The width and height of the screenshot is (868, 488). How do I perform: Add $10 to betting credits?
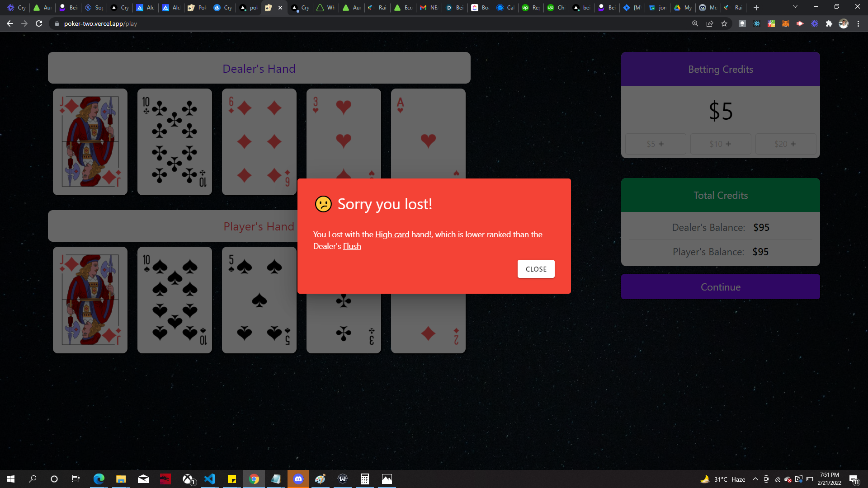click(x=720, y=144)
